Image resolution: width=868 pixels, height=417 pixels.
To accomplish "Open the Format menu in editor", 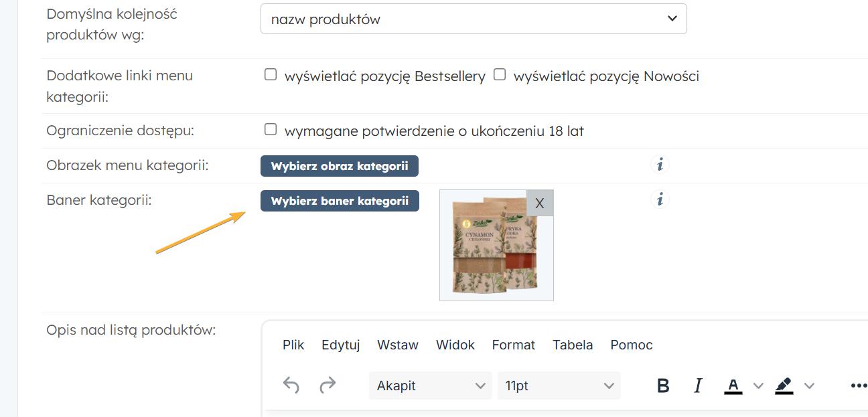I will (513, 345).
